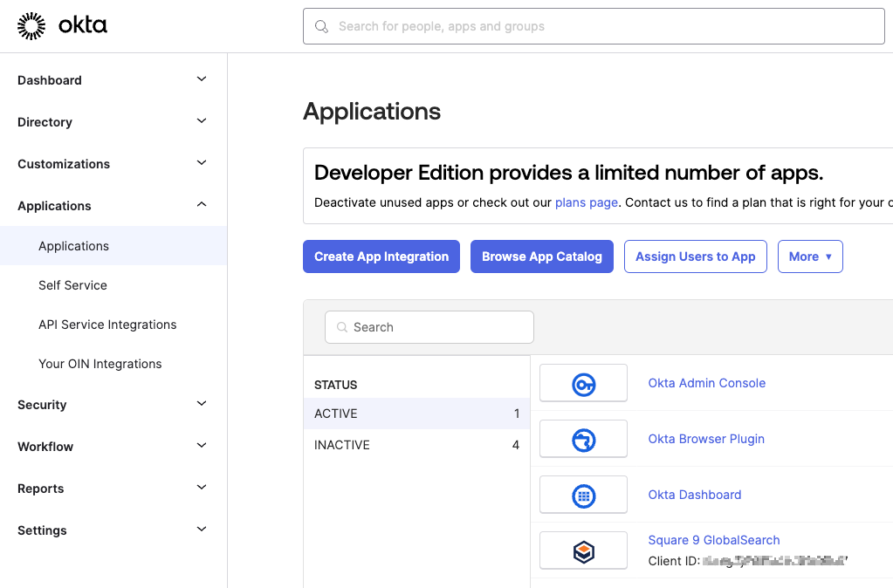Follow the plans page link
This screenshot has width=893, height=588.
click(586, 202)
